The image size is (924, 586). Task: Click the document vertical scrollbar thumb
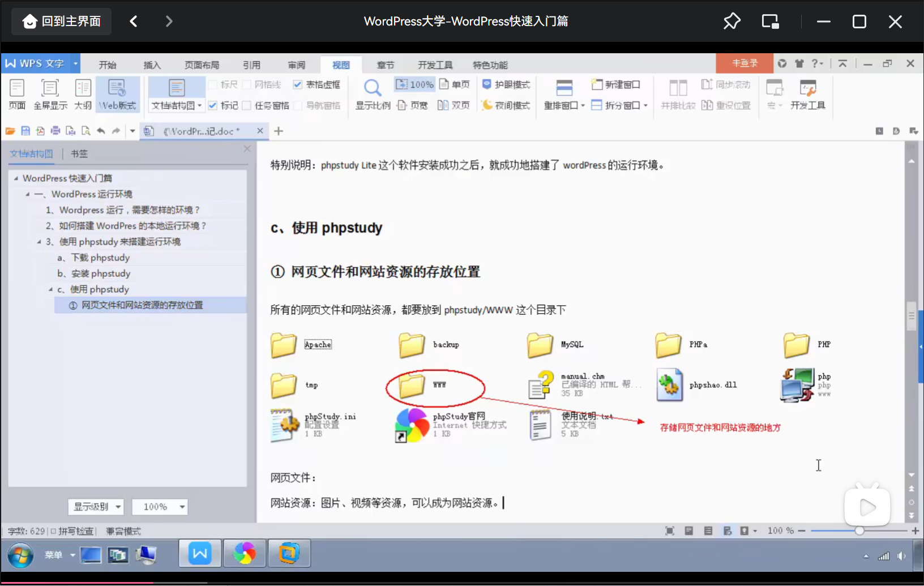click(x=911, y=316)
